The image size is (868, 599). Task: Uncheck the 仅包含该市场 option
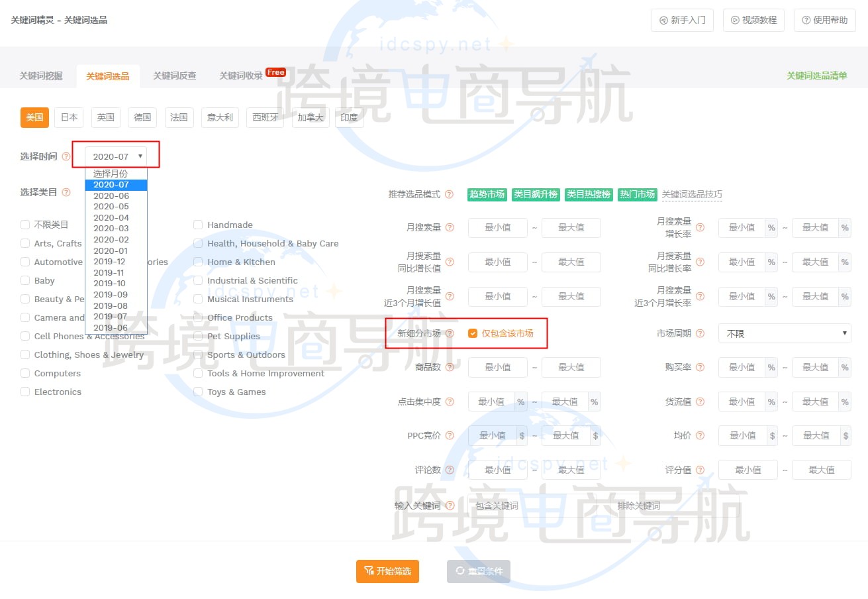pos(472,333)
